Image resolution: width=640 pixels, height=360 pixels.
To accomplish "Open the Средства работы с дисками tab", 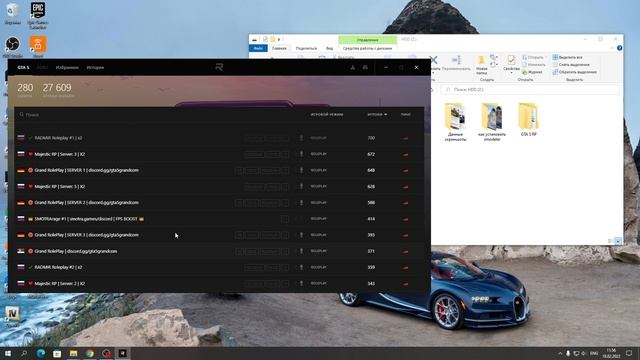I will pos(367,49).
